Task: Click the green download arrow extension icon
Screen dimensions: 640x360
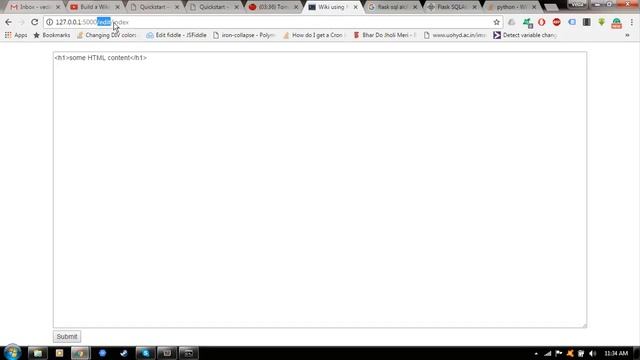Action: point(602,22)
